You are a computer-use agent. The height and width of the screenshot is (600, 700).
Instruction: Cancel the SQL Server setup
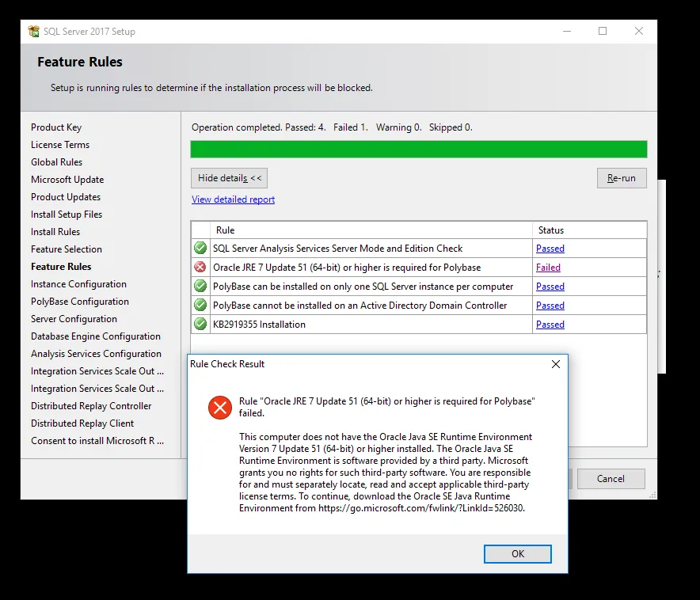(611, 479)
